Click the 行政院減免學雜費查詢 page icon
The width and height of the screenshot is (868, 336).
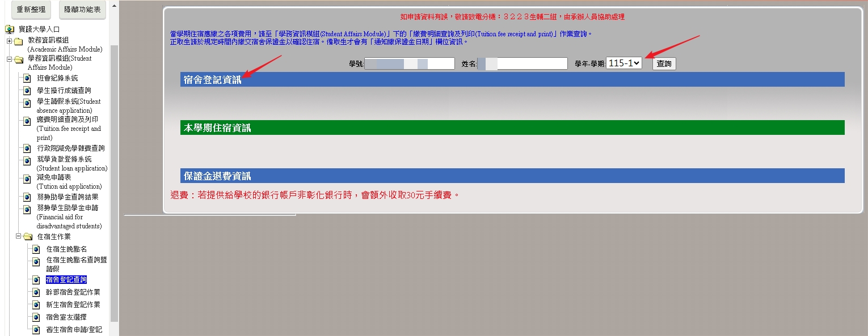tap(27, 148)
